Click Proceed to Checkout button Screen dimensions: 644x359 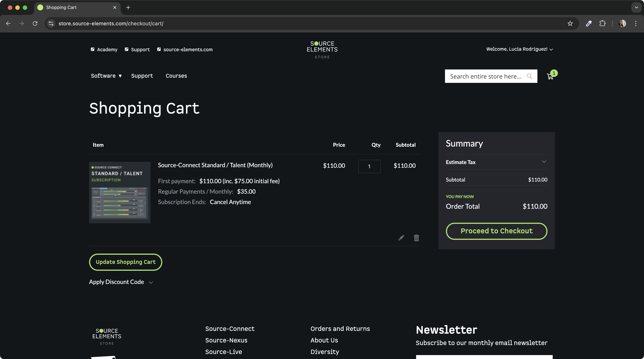[496, 231]
